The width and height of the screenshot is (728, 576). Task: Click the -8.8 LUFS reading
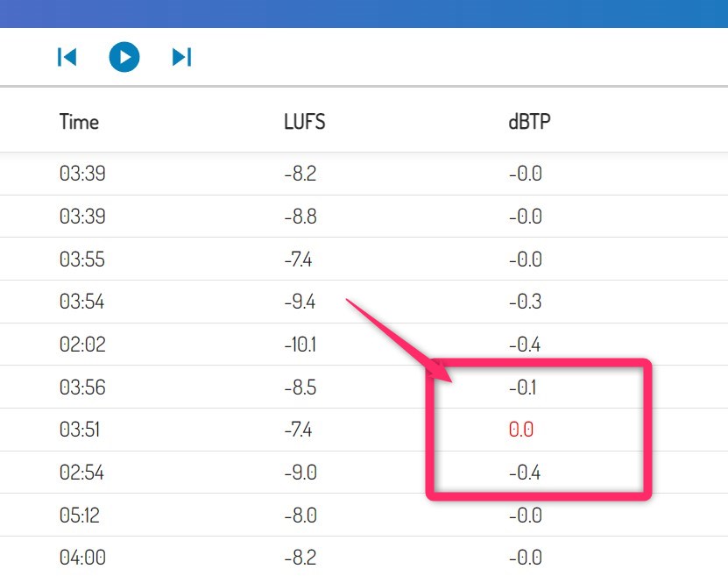pyautogui.click(x=300, y=217)
